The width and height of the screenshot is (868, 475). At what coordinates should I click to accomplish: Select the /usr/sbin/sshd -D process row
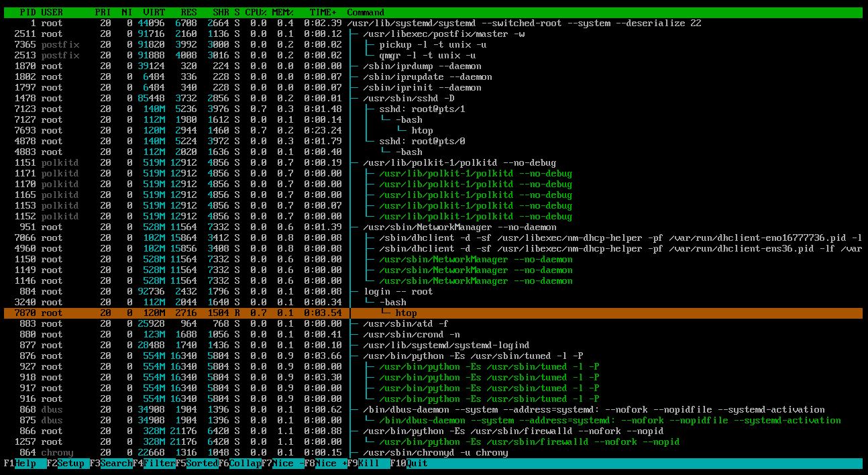(x=433, y=98)
